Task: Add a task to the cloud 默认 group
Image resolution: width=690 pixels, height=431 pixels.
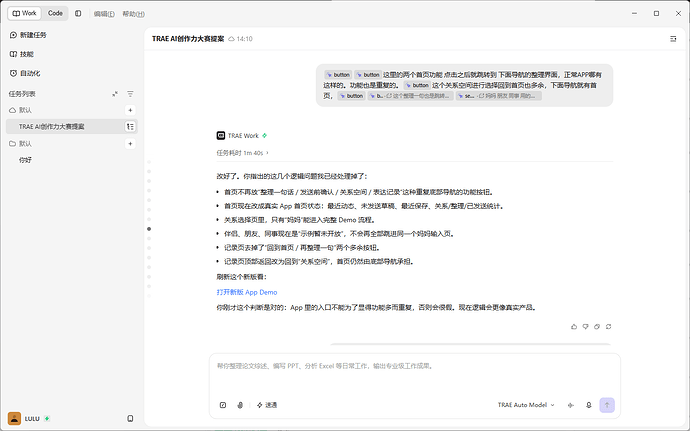Action: (x=130, y=110)
